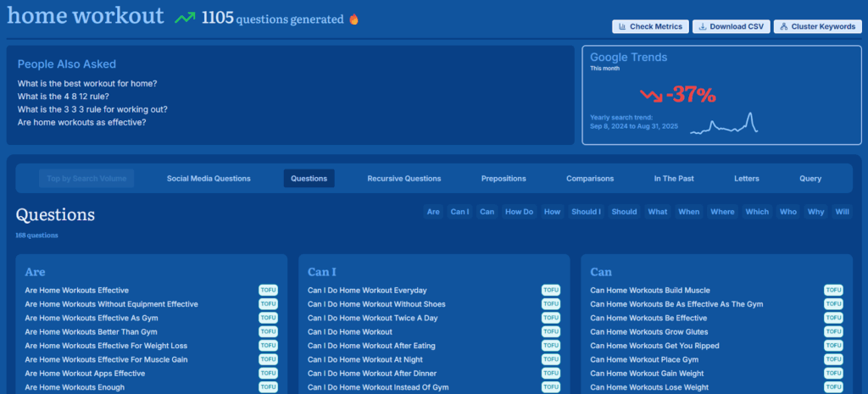Switch to Social Media Questions tab
868x394 pixels.
pyautogui.click(x=209, y=179)
